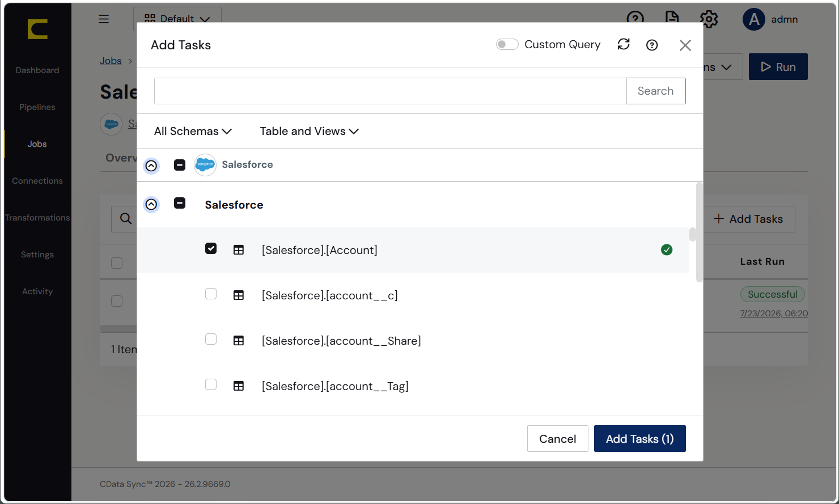Toggle the Salesforce schema select-all checkbox

[x=180, y=203]
